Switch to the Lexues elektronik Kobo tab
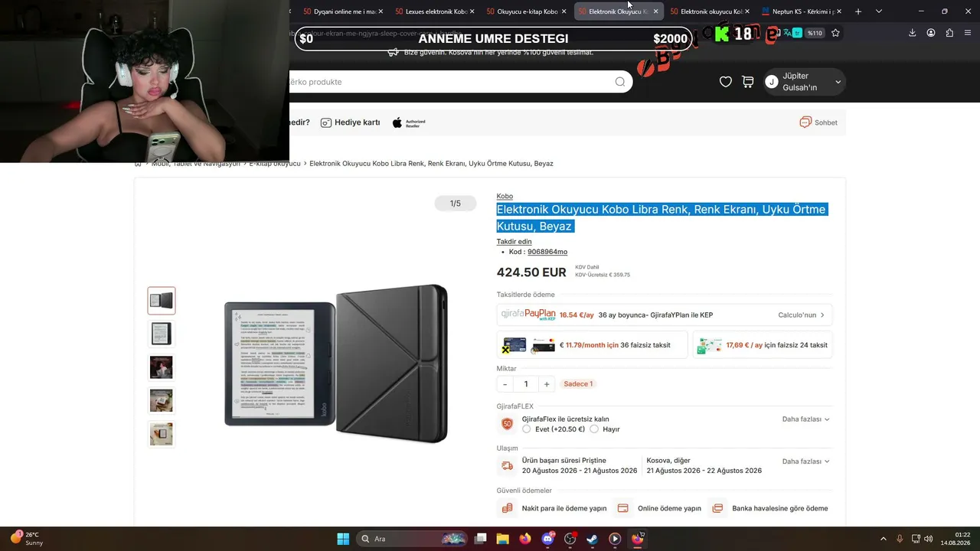Viewport: 980px width, 551px height. 435,11
